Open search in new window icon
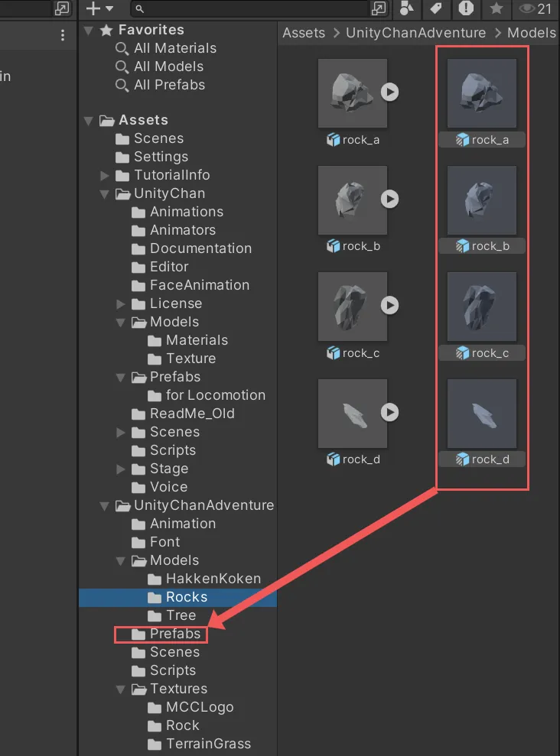Screen dimensions: 560x756 pos(378,8)
